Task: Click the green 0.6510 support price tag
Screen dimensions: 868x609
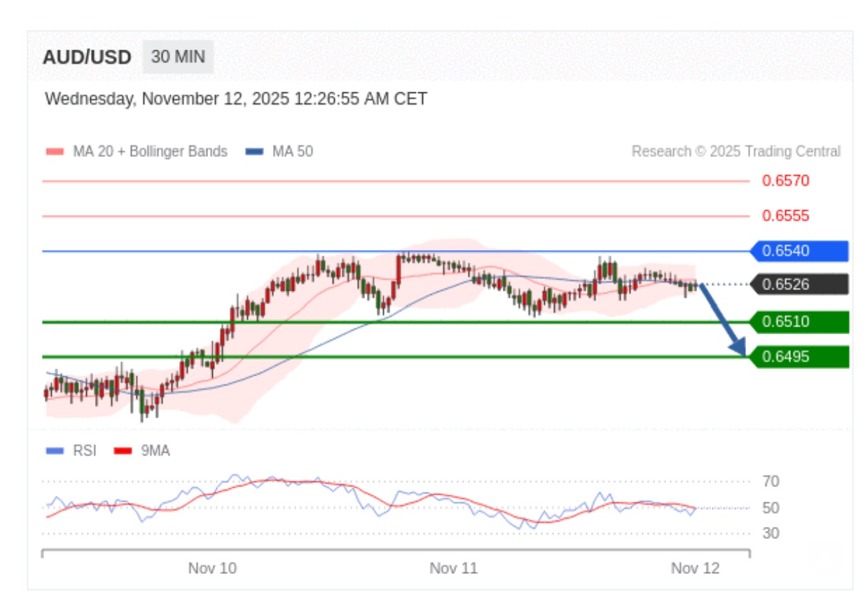Action: pos(799,322)
